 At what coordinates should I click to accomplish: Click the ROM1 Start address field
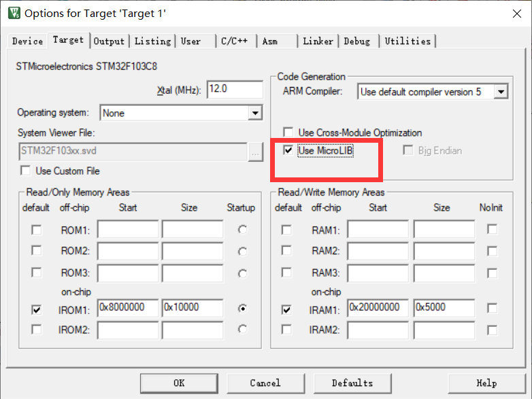[x=128, y=229]
